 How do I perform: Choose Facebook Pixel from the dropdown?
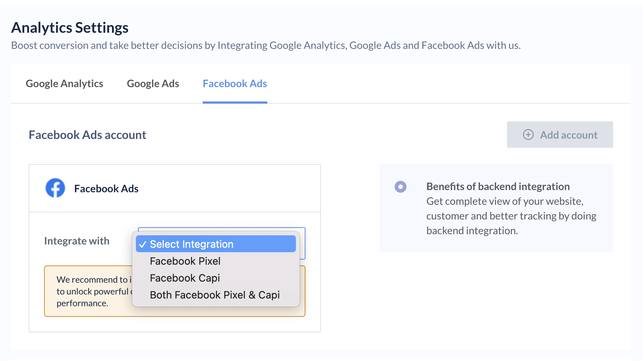point(216,261)
